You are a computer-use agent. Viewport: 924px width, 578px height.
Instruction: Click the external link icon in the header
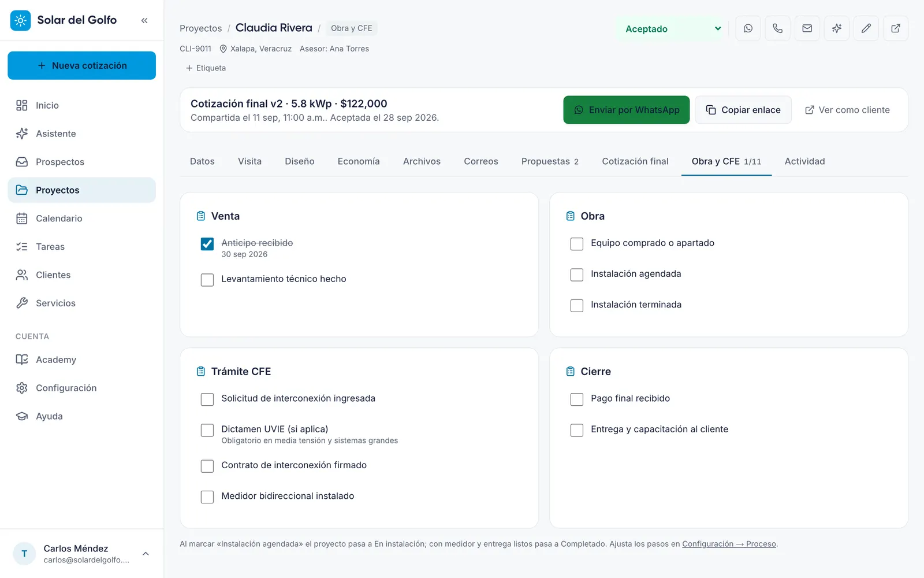895,28
